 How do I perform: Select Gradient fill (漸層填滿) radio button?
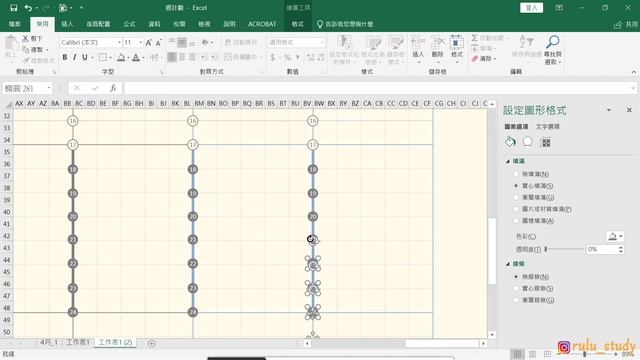point(516,197)
